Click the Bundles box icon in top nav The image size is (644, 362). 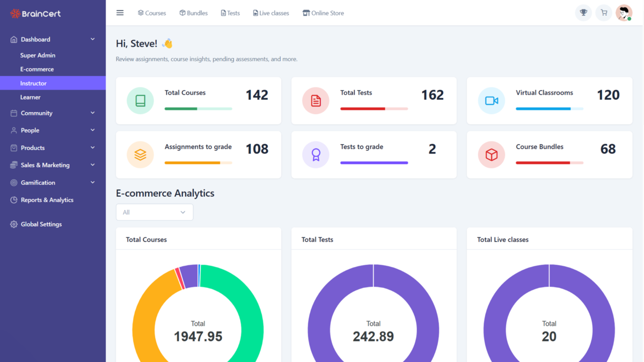coord(182,13)
